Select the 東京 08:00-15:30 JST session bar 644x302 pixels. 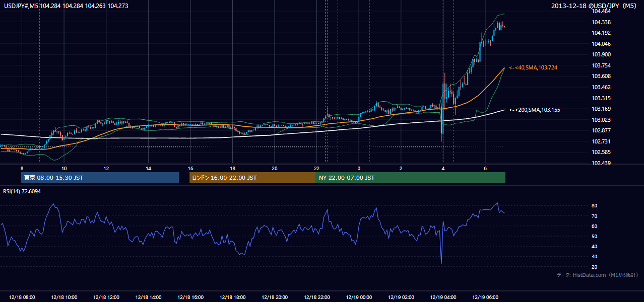(100, 178)
